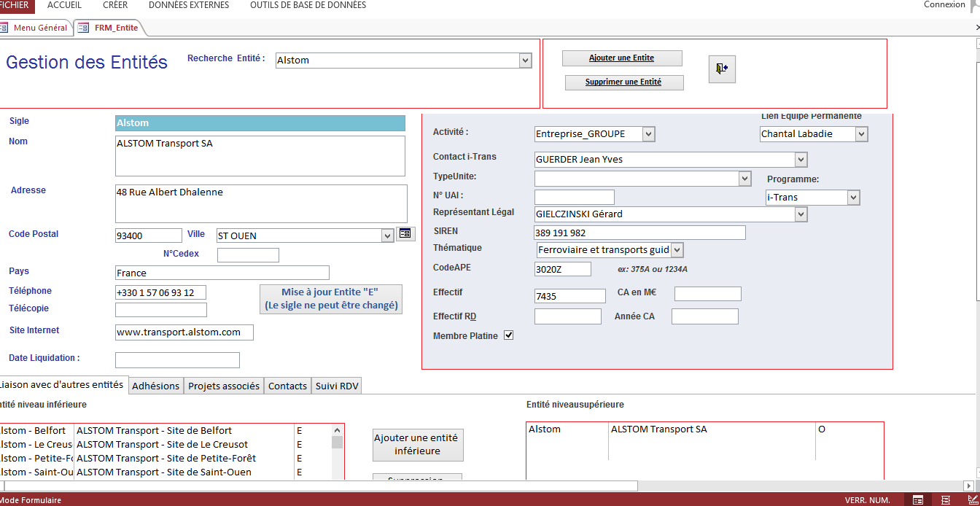Focus the SIREN field

tap(640, 233)
